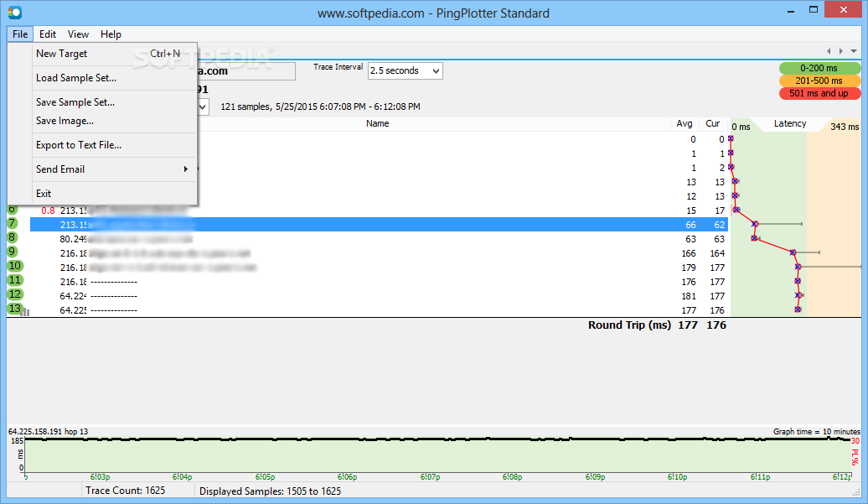Select hop 9 green circle icon
This screenshot has width=868, height=504.
pyautogui.click(x=13, y=252)
